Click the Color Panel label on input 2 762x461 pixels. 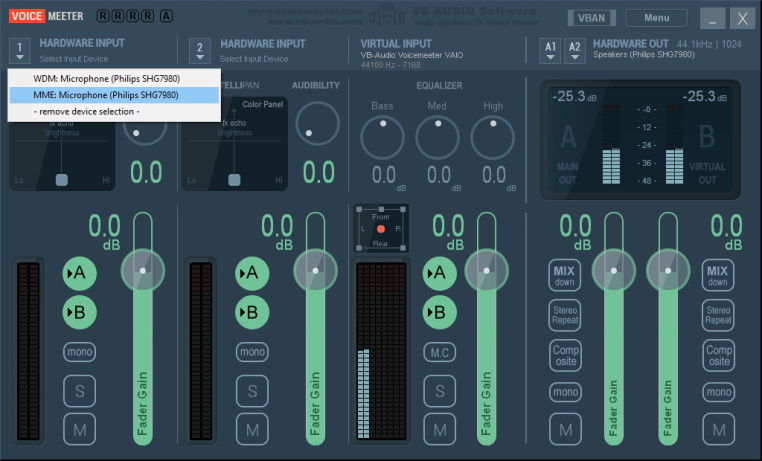pos(262,104)
